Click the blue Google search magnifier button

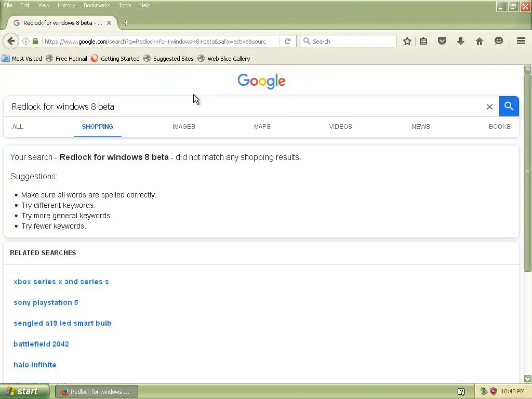(x=509, y=106)
